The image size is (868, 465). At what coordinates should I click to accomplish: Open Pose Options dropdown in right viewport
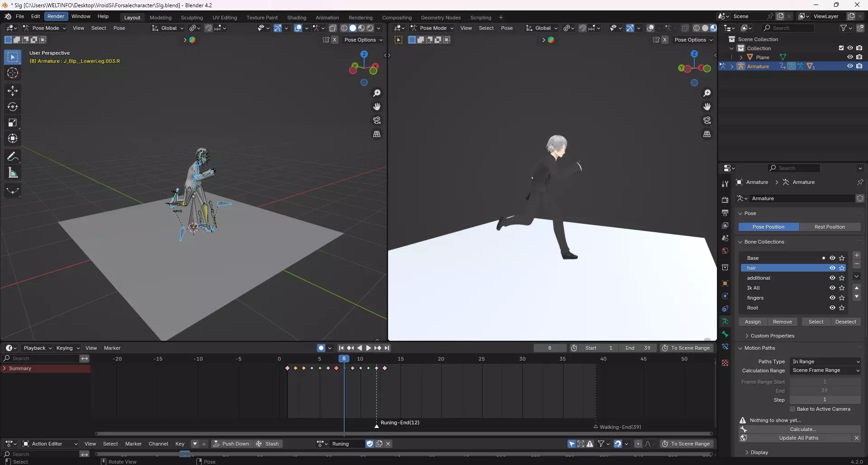pyautogui.click(x=693, y=40)
